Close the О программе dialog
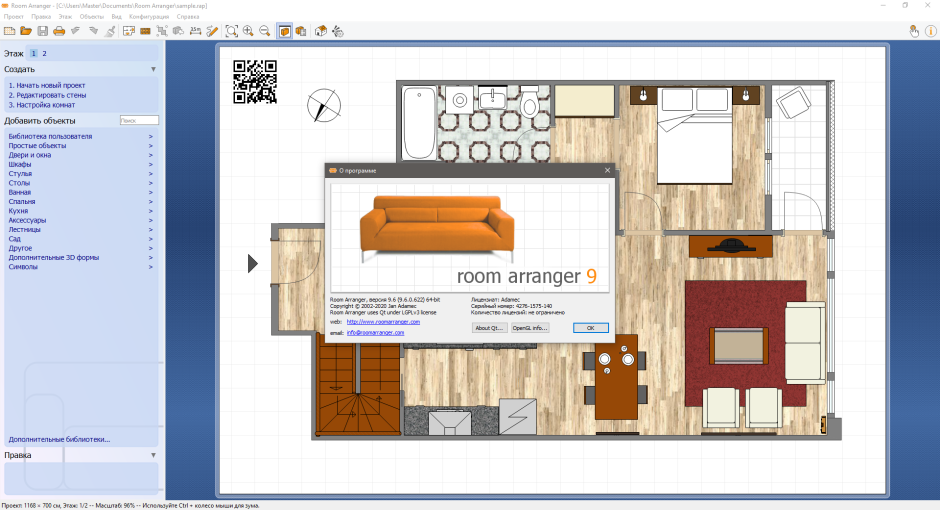 pos(607,170)
